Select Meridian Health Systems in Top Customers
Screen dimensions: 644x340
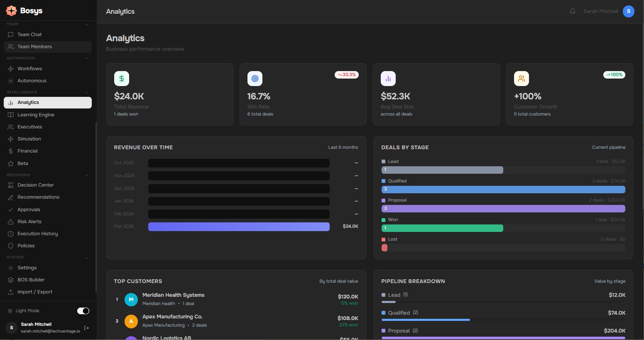[x=173, y=295]
